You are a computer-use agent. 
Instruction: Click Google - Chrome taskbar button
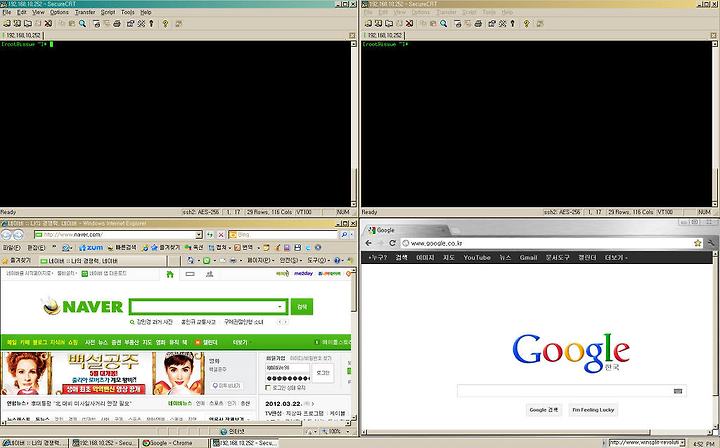[x=173, y=443]
